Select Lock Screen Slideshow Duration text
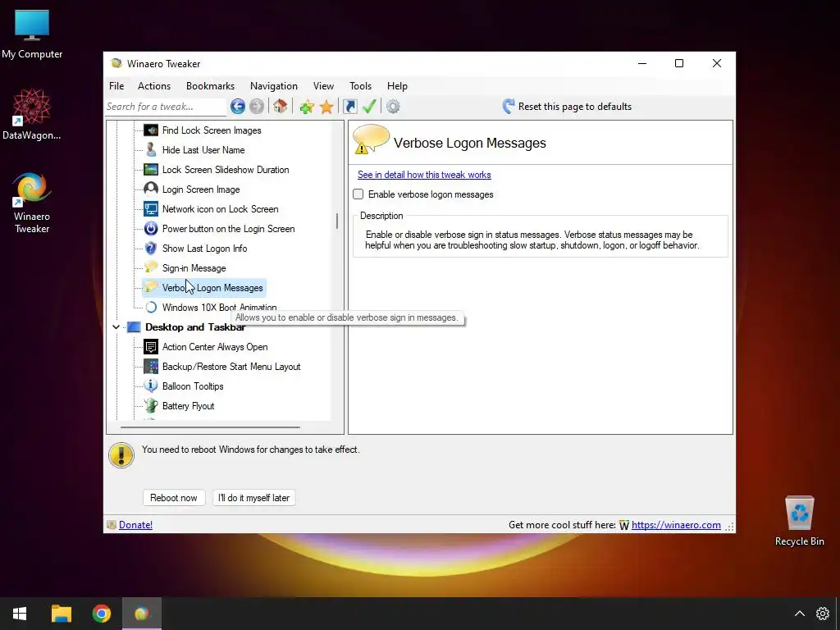 [226, 170]
